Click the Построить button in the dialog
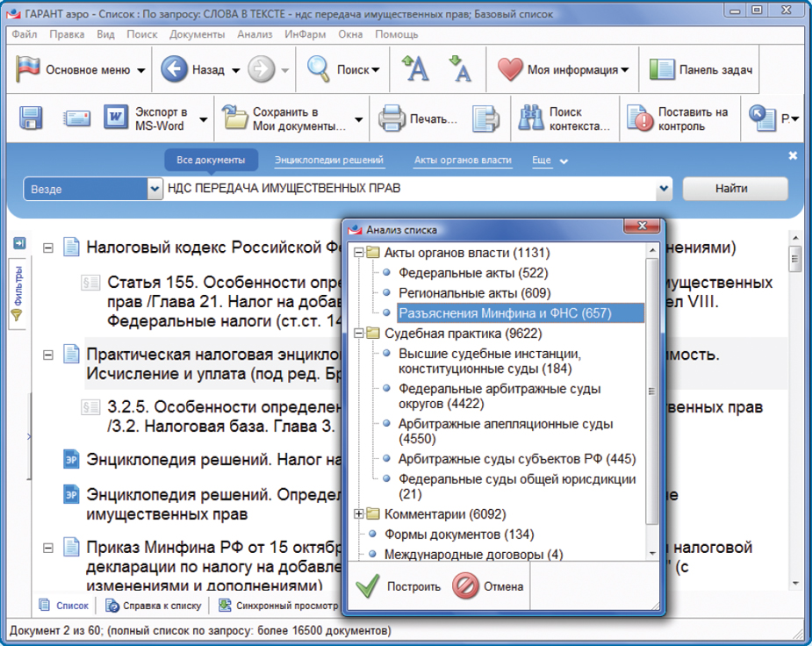812x646 pixels. coord(397,586)
